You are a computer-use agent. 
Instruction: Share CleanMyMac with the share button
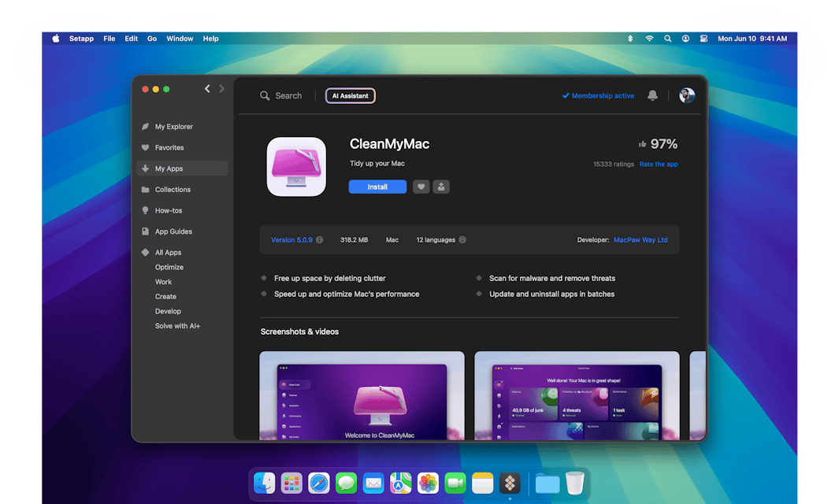(x=441, y=187)
